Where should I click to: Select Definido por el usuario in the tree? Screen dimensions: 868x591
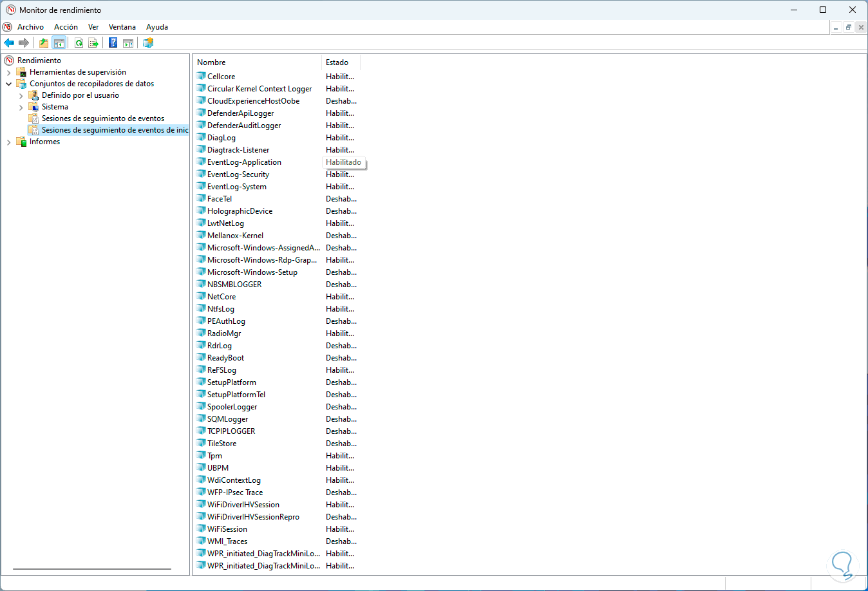click(x=80, y=95)
